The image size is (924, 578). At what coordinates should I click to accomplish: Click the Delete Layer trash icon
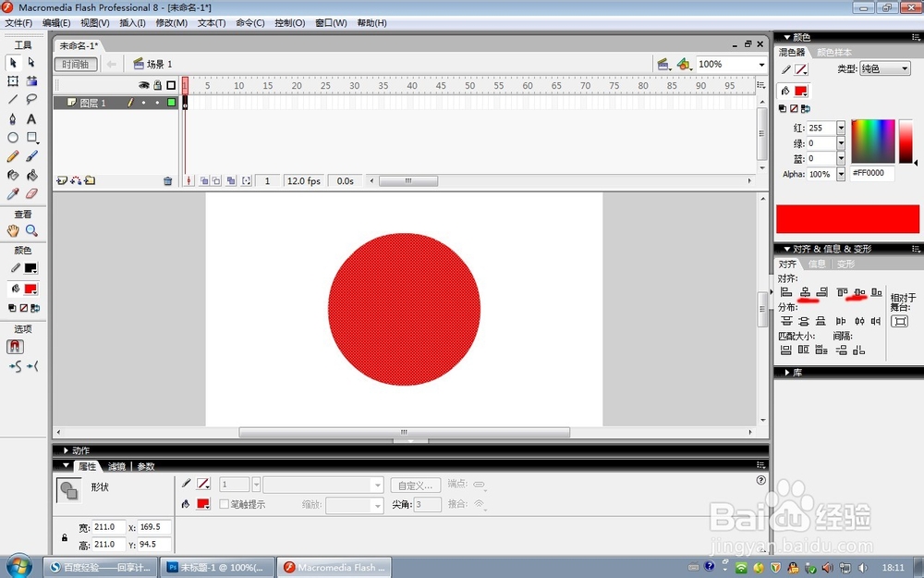tap(168, 181)
